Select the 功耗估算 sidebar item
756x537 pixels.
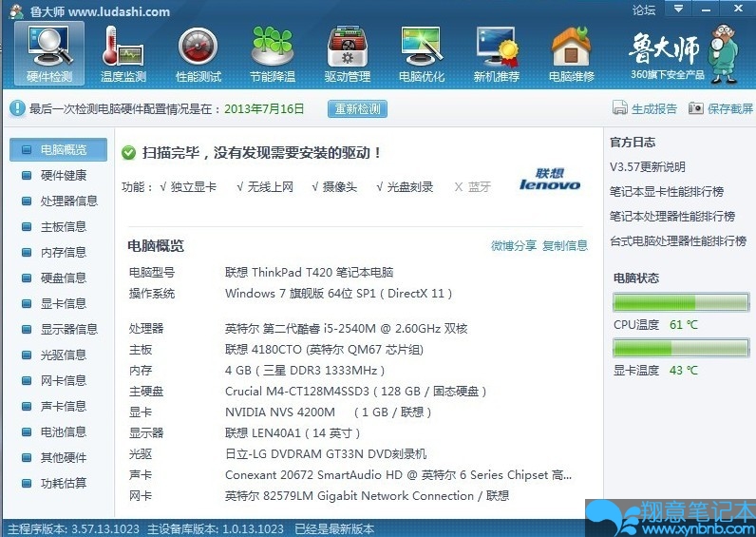[x=58, y=483]
